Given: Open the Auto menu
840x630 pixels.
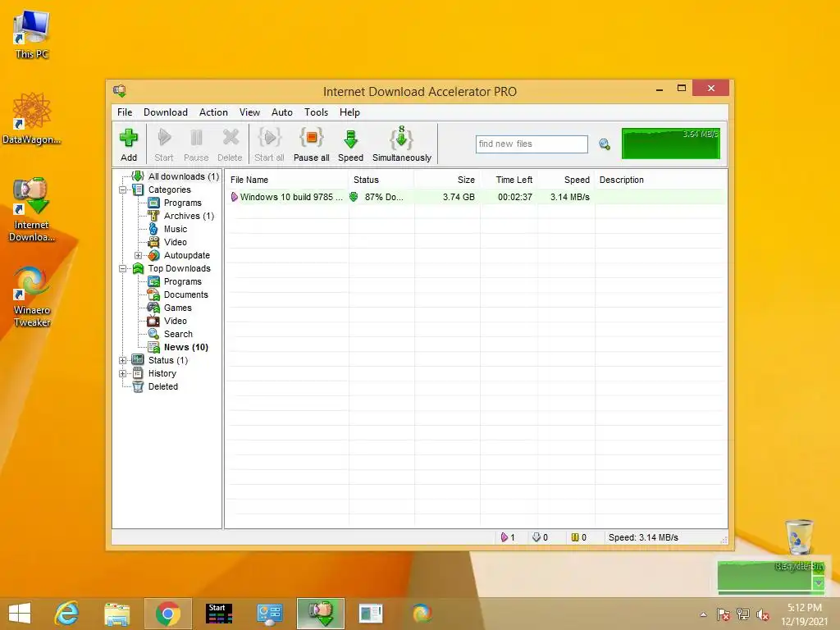Looking at the screenshot, I should (282, 112).
